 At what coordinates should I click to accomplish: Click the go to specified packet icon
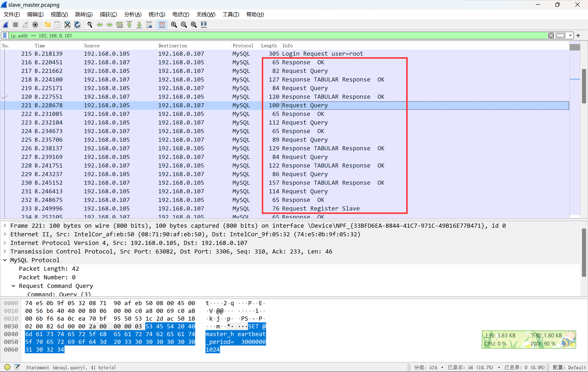(x=119, y=25)
